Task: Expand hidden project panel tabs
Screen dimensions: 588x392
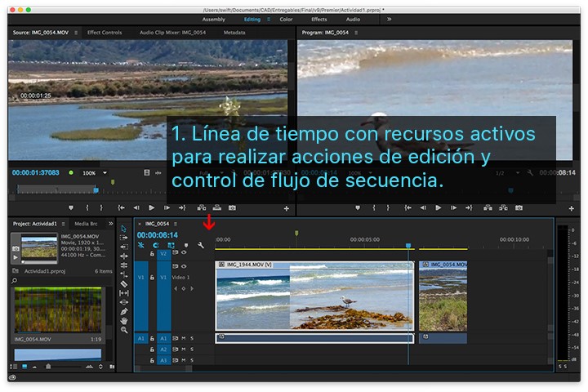Action: (110, 224)
